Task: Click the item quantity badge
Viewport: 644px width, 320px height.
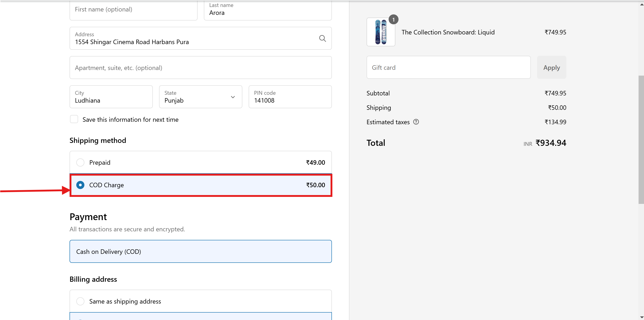Action: coord(393,20)
